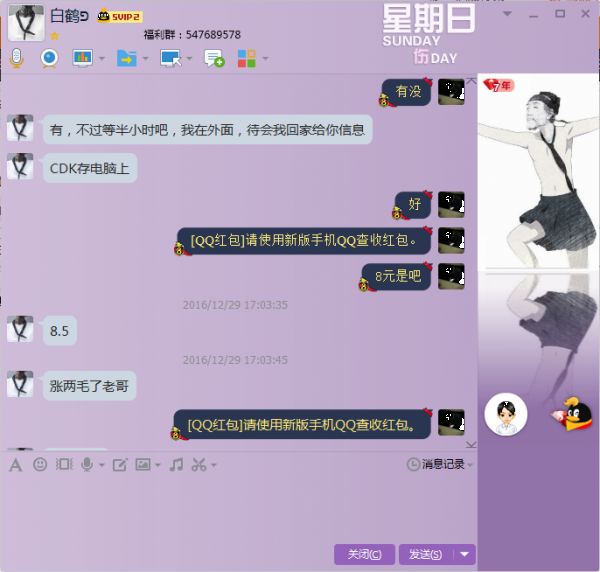Click the SVIP2 membership badge
The height and width of the screenshot is (572, 600).
pos(119,16)
